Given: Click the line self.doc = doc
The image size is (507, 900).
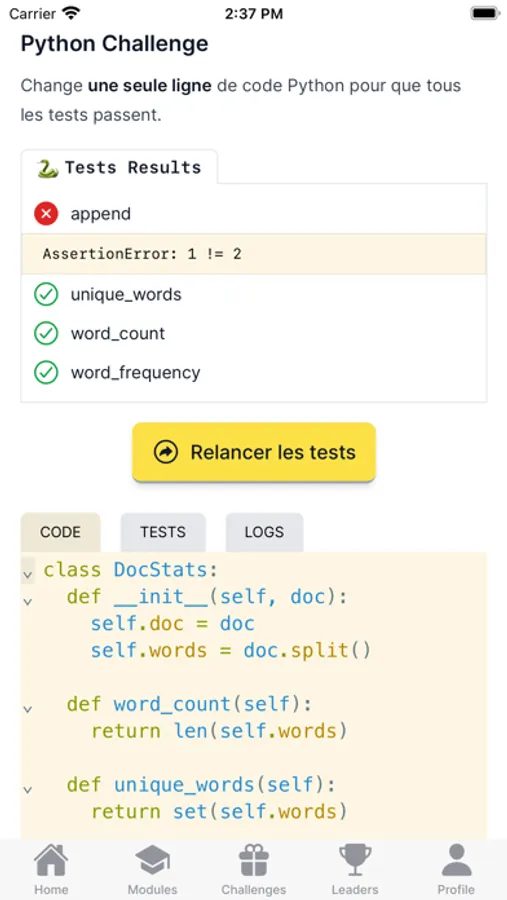Looking at the screenshot, I should tap(172, 623).
